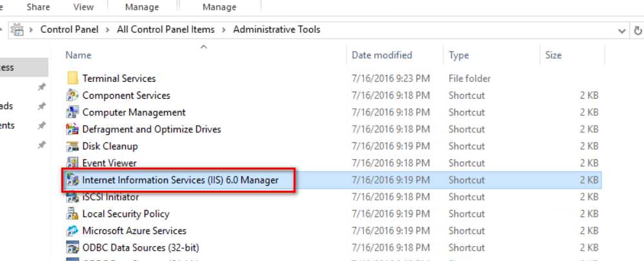Select the iSCSI Initiator icon
The image size is (644, 261).
coord(72,197)
